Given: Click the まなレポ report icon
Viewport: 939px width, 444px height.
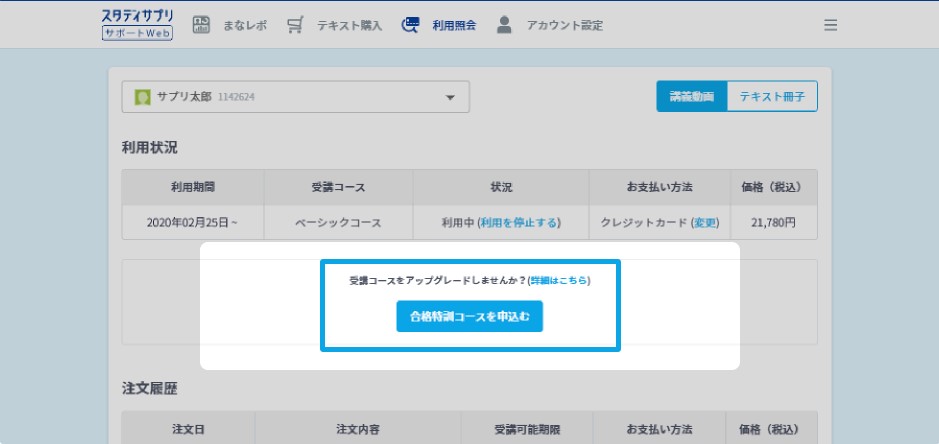Looking at the screenshot, I should coord(201,25).
